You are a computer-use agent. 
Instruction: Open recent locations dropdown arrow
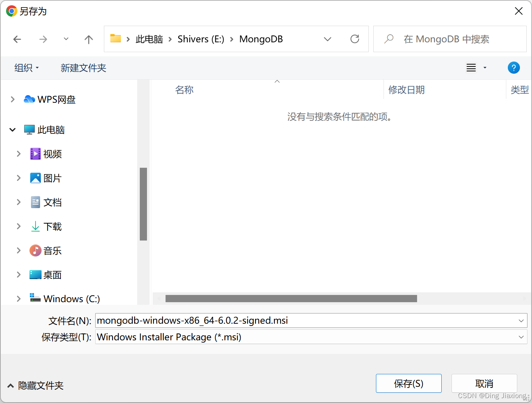pyautogui.click(x=66, y=39)
